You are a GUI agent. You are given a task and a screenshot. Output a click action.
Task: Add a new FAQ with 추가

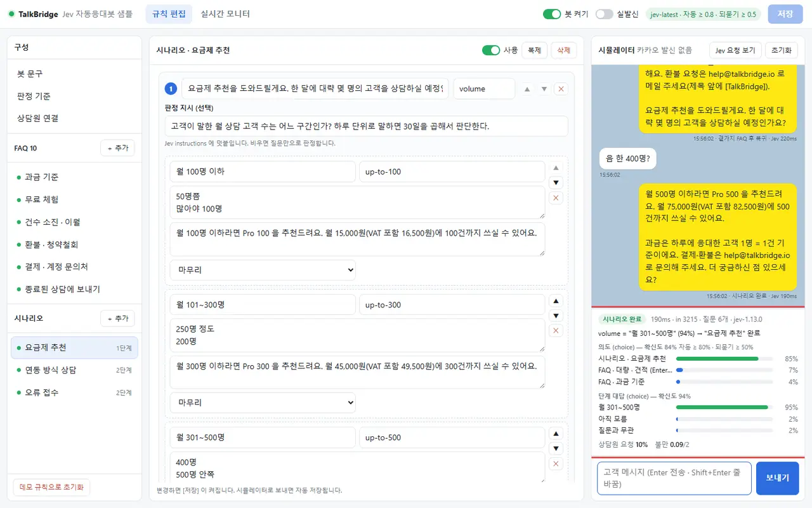(x=117, y=148)
